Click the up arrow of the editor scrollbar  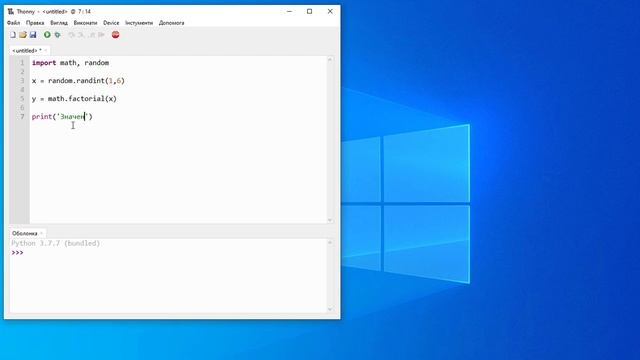[330, 60]
